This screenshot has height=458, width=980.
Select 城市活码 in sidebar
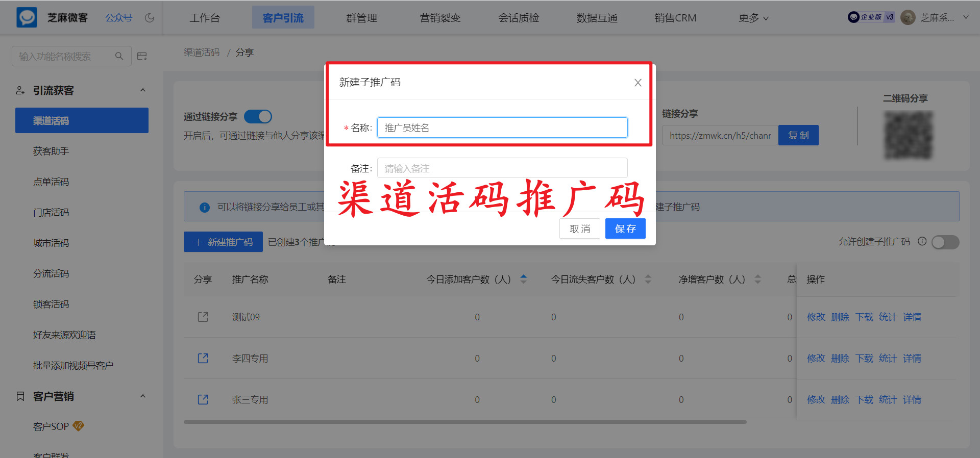pos(51,243)
